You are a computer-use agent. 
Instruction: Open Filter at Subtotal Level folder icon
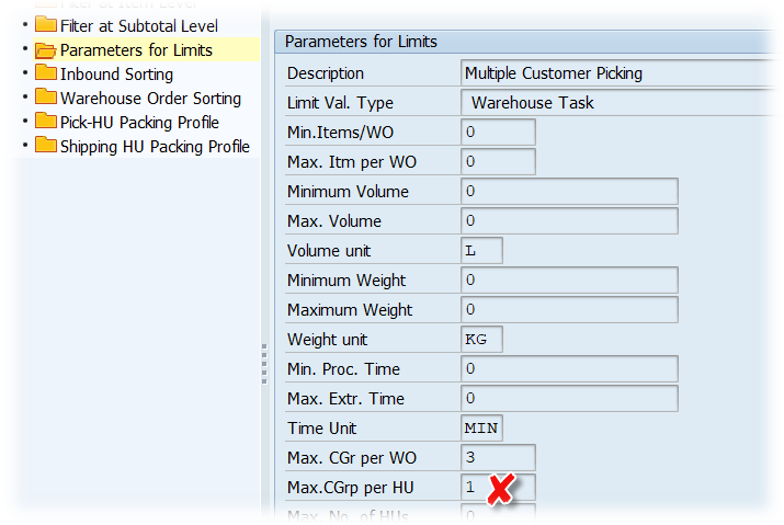pyautogui.click(x=46, y=24)
